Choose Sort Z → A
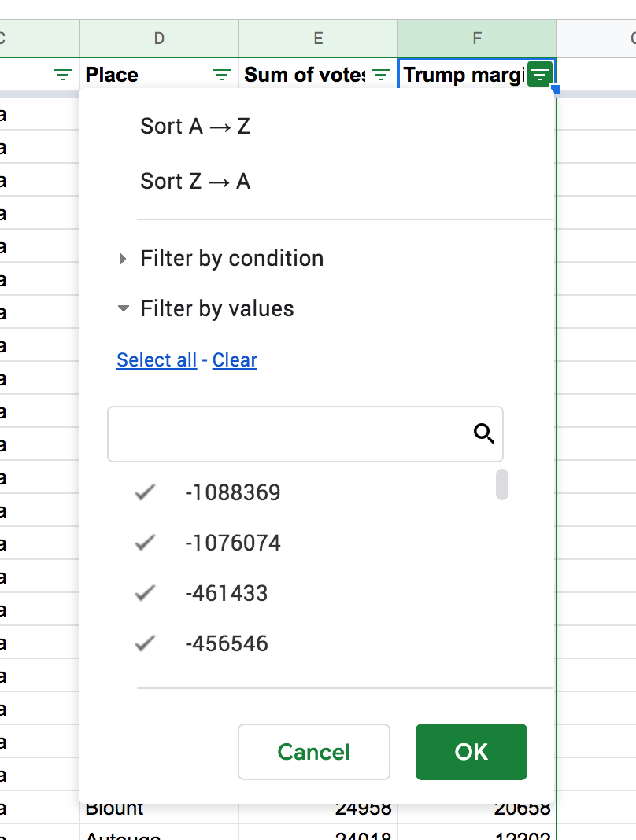This screenshot has height=840, width=636. coord(195,182)
